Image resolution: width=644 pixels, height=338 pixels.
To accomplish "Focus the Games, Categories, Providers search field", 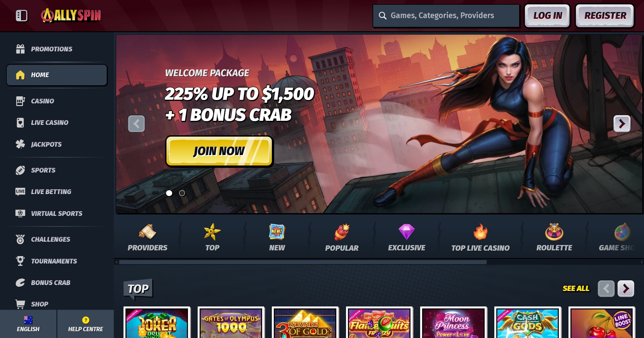I will 446,15.
